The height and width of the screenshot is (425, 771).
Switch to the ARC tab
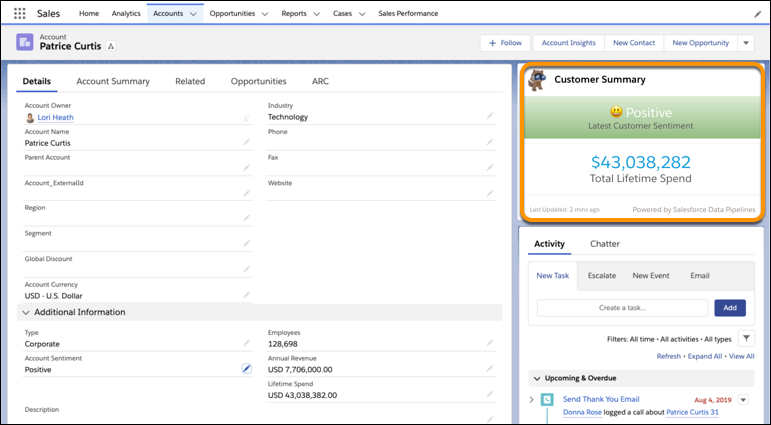(x=320, y=81)
